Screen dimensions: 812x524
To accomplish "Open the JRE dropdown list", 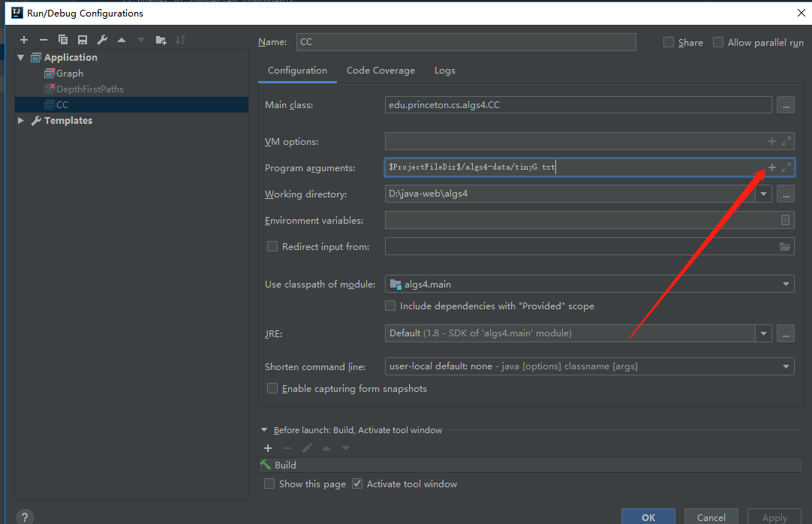I will (763, 333).
